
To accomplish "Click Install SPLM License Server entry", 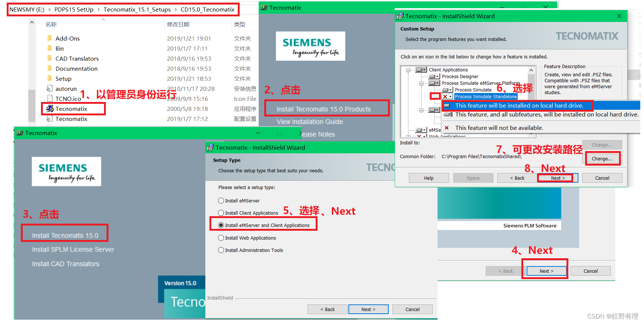I will (73, 250).
